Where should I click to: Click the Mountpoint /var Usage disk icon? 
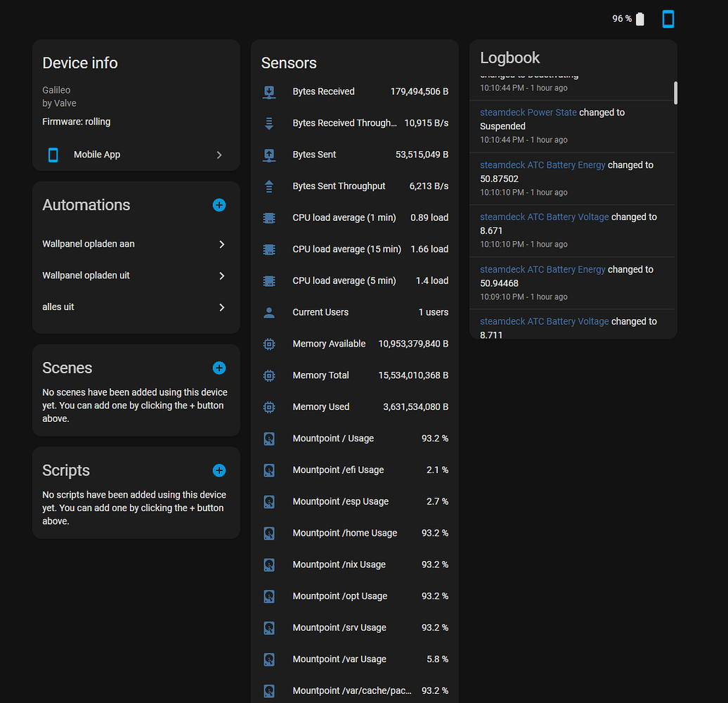click(x=269, y=659)
